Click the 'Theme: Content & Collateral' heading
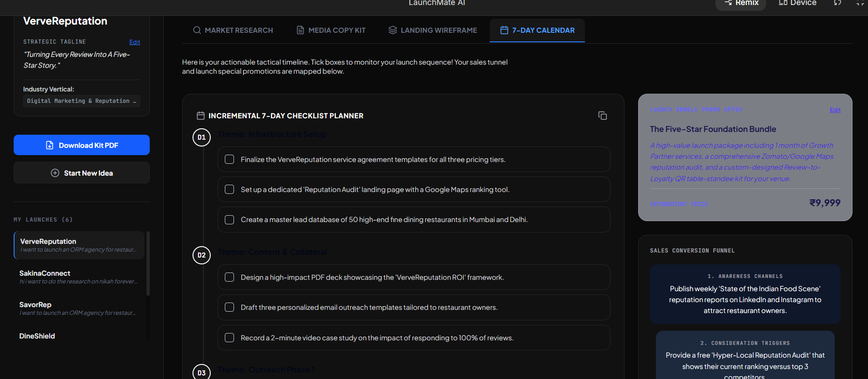This screenshot has height=379, width=868. click(272, 252)
